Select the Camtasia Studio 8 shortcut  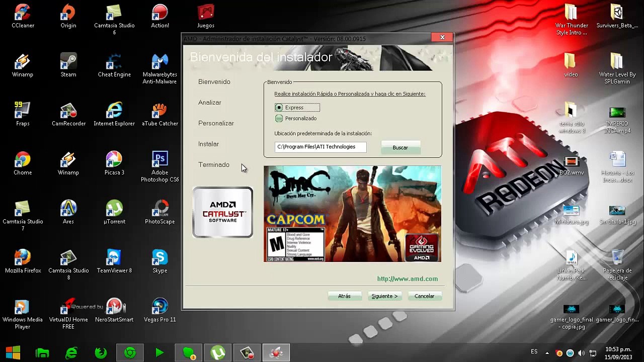[x=68, y=265]
